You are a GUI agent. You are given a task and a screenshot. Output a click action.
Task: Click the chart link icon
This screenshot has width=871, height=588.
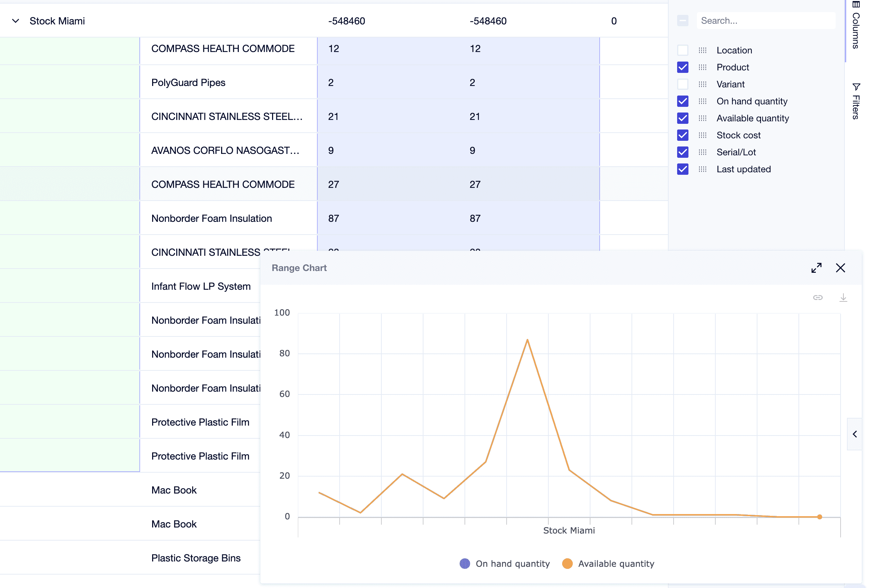pyautogui.click(x=818, y=298)
